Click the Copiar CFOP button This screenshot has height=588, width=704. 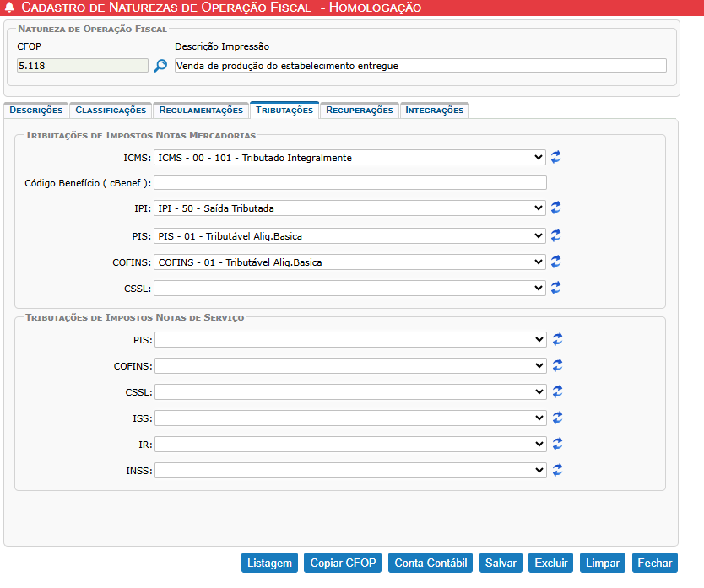coord(343,563)
